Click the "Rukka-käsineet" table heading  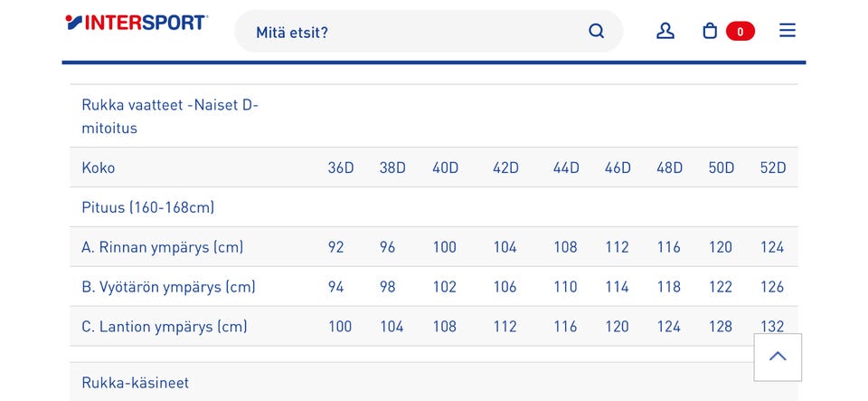(x=136, y=383)
